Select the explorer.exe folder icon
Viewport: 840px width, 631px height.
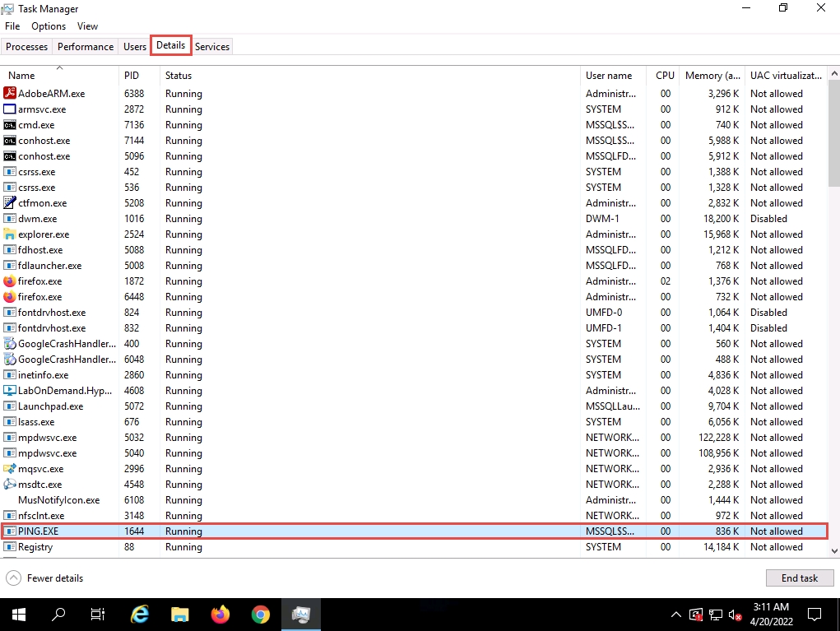(x=10, y=234)
